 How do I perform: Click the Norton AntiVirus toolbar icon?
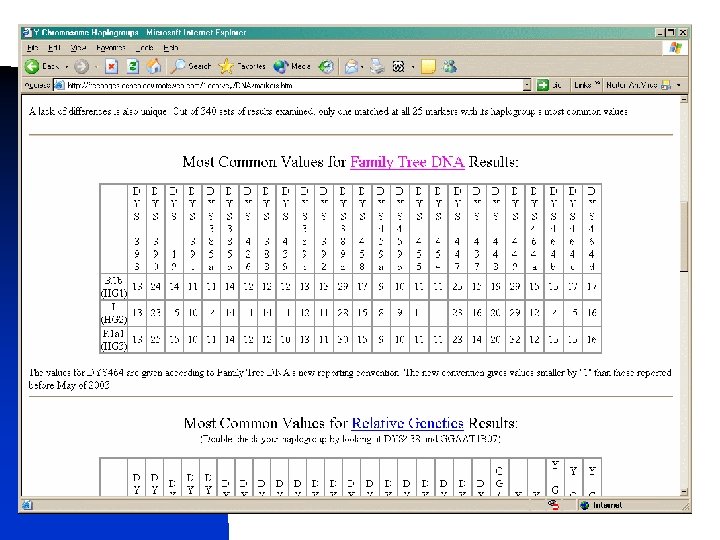[666, 85]
